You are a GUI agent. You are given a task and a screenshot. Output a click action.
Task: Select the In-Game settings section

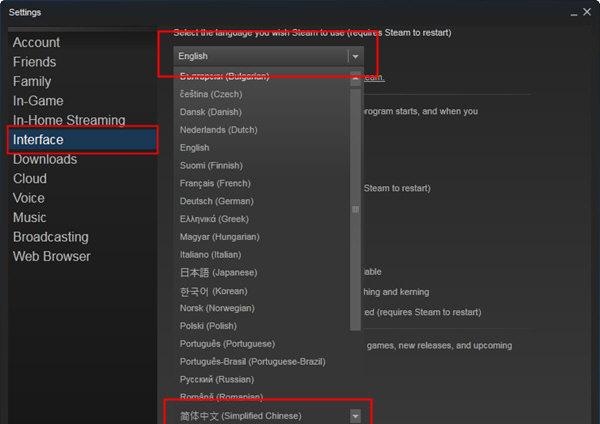38,101
